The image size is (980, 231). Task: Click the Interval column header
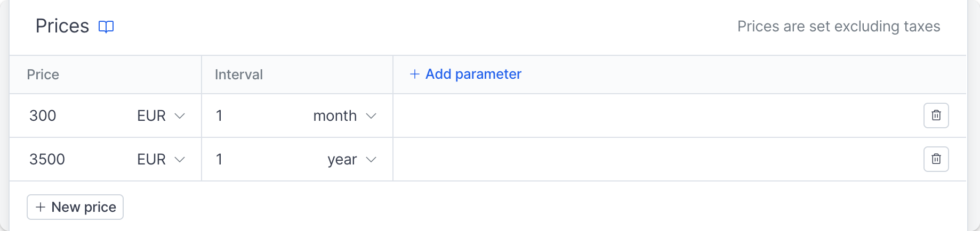coord(239,75)
